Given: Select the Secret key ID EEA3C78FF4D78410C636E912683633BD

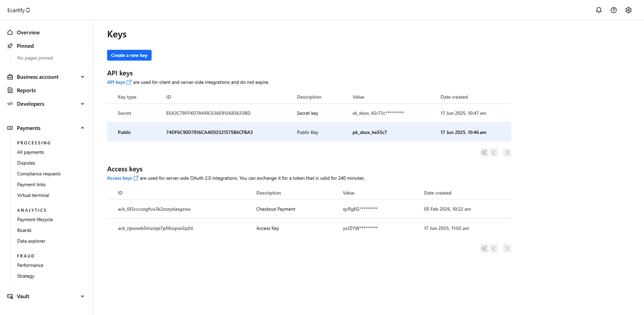Looking at the screenshot, I should 208,113.
